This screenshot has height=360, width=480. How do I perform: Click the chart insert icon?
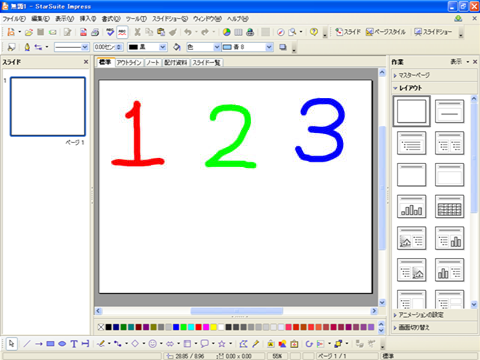pyautogui.click(x=227, y=32)
